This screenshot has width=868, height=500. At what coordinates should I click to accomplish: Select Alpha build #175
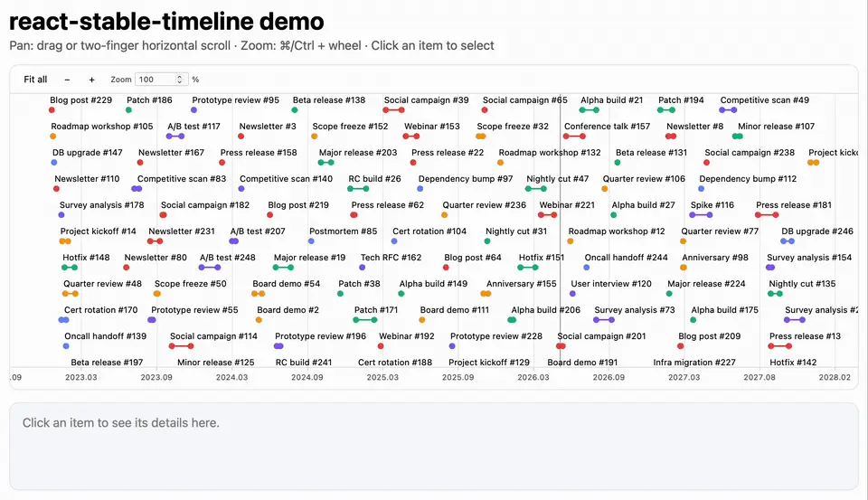724,309
